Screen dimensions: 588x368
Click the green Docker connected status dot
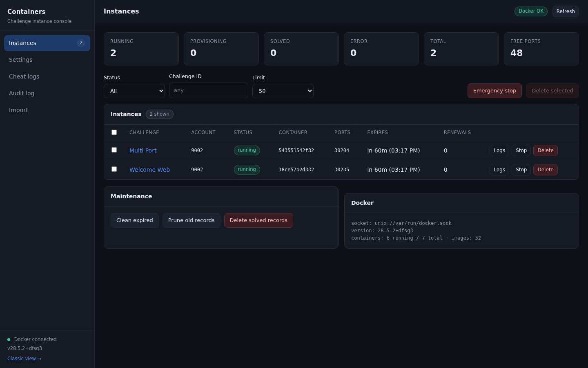point(9,339)
